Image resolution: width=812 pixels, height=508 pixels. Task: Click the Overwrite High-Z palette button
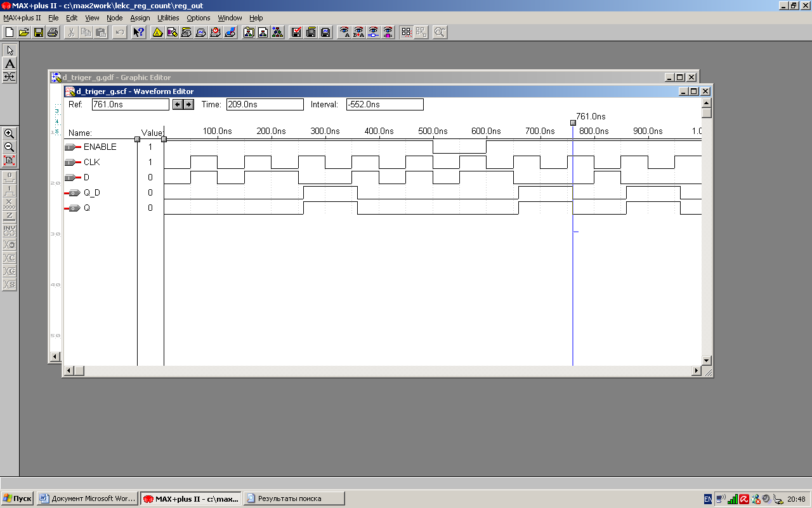click(10, 217)
